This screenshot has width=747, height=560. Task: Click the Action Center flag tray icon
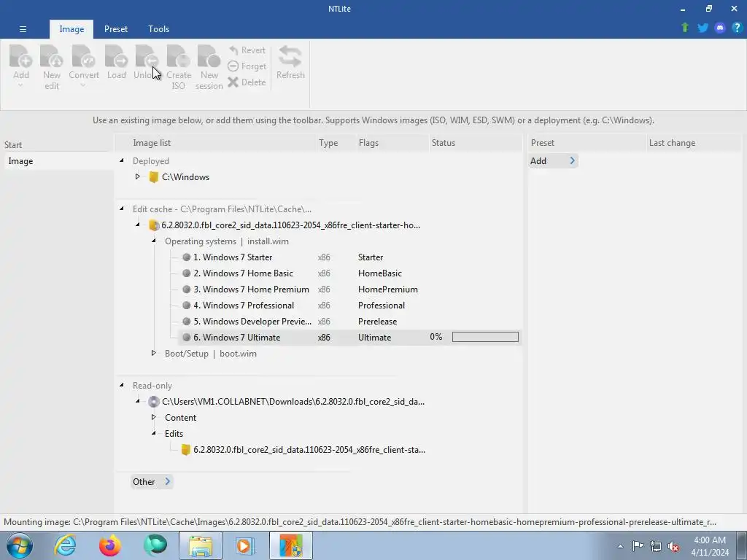pyautogui.click(x=638, y=546)
